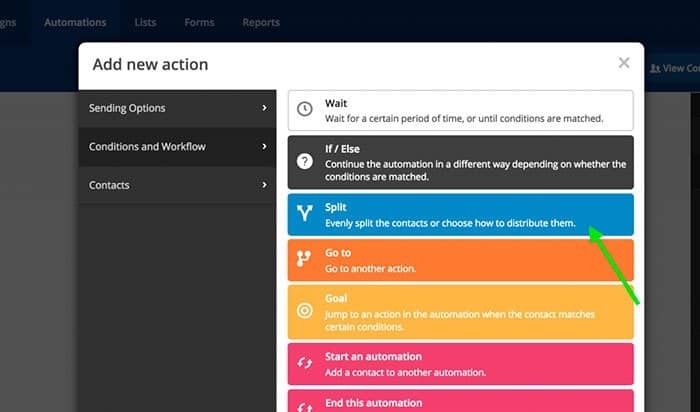This screenshot has width=700, height=412.
Task: Open the Contacts category
Action: coord(177,185)
